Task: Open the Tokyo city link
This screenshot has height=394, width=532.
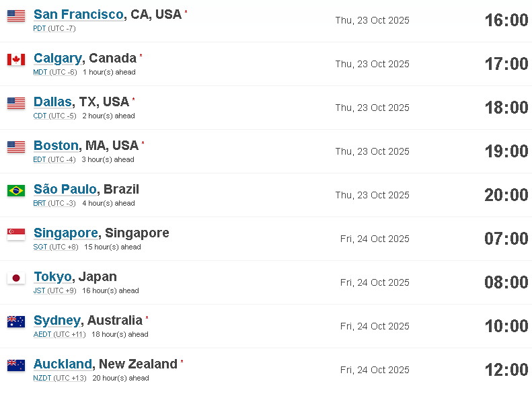Action: [52, 277]
